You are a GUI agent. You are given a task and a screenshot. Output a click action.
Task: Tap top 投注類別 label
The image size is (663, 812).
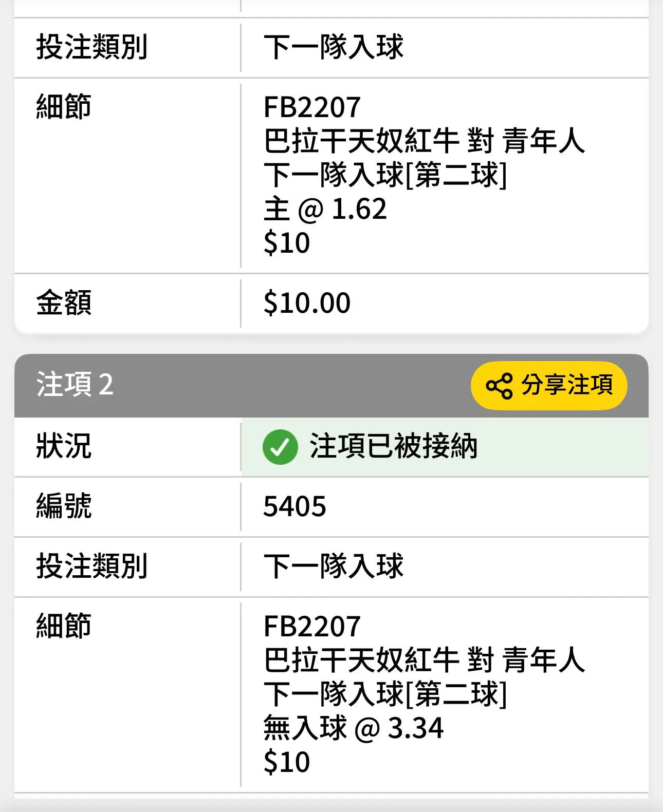coord(92,47)
